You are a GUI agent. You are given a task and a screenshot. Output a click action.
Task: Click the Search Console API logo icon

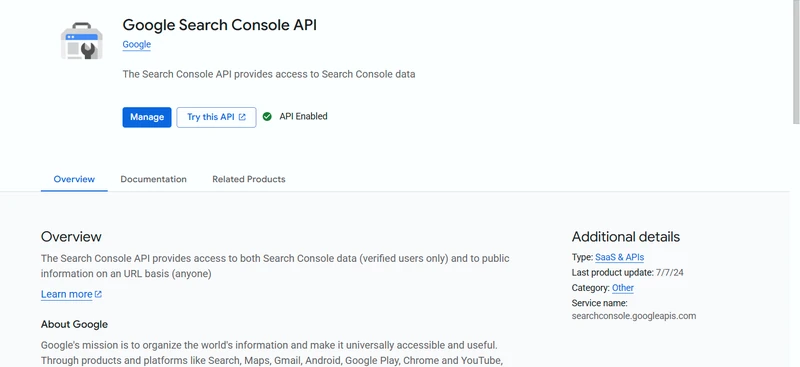82,41
